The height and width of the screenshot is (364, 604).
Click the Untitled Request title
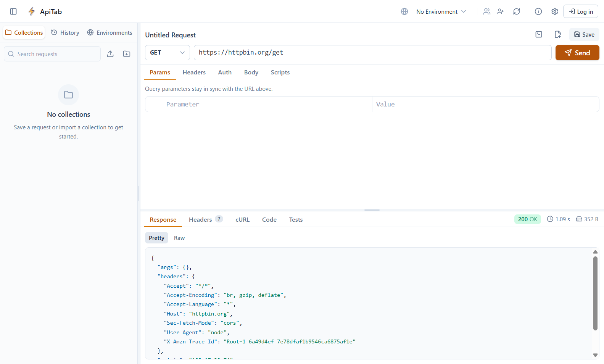coord(170,35)
